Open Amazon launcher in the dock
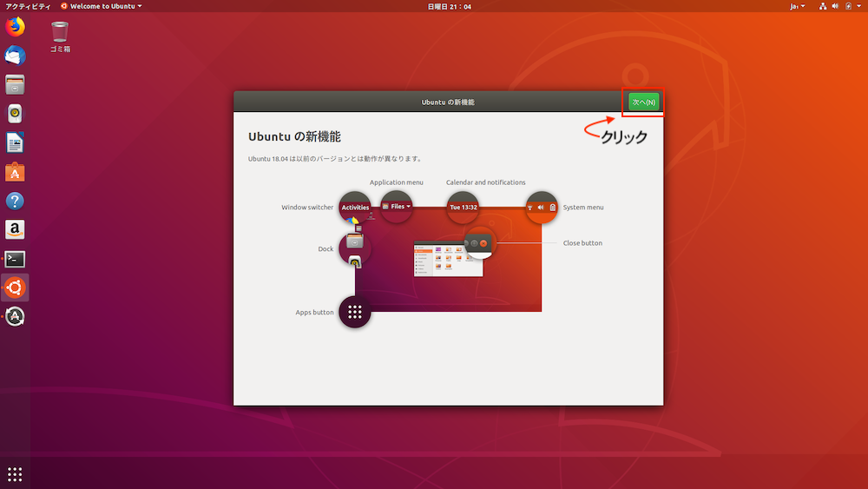 (x=15, y=230)
